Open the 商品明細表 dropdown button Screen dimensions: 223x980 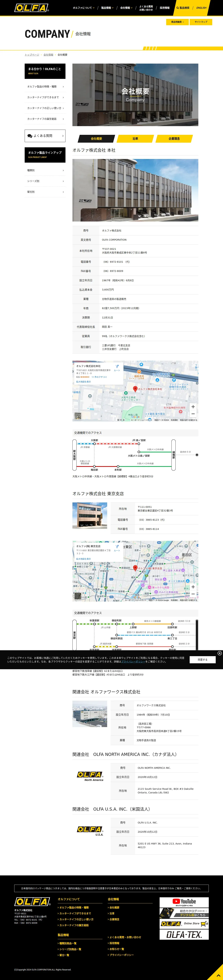point(177,22)
